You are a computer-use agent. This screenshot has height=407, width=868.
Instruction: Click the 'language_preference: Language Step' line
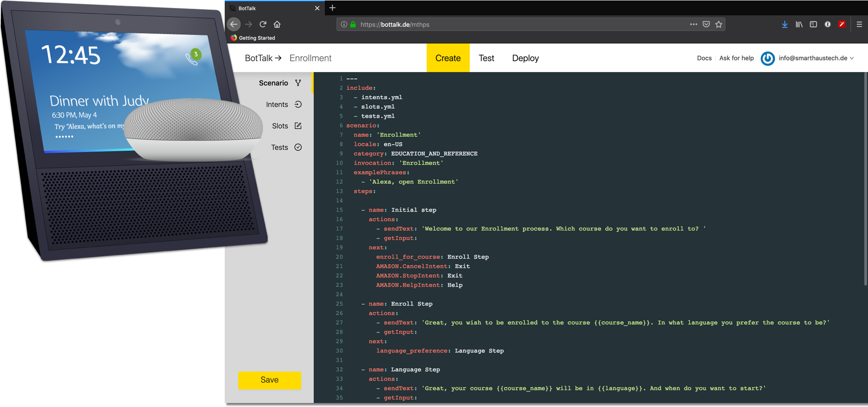point(440,351)
